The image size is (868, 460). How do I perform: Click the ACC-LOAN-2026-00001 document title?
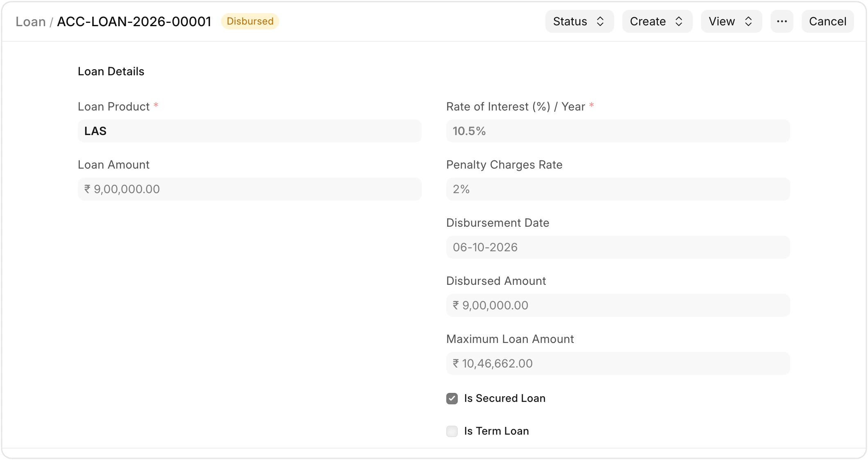tap(134, 22)
